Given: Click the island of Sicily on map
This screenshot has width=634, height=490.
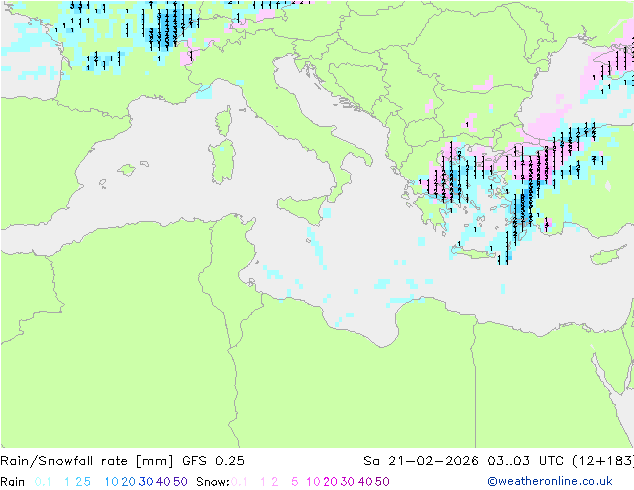Looking at the screenshot, I should (303, 208).
